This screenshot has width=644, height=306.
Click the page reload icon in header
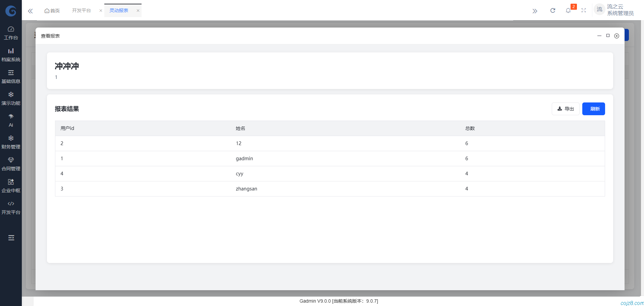point(552,11)
